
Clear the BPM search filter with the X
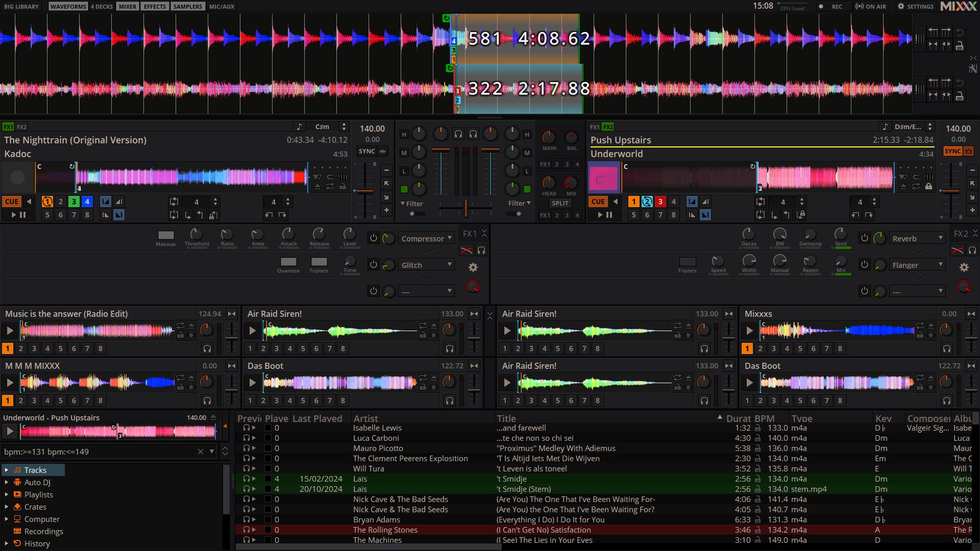(200, 452)
